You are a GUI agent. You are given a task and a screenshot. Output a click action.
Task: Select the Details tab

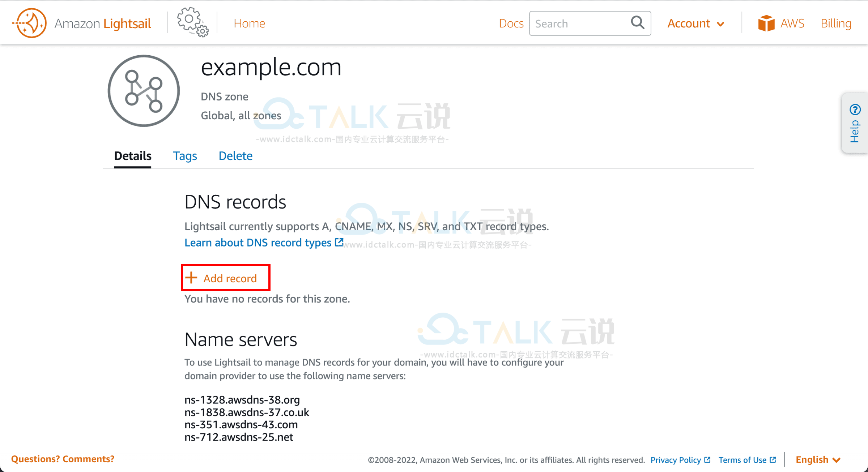point(133,156)
